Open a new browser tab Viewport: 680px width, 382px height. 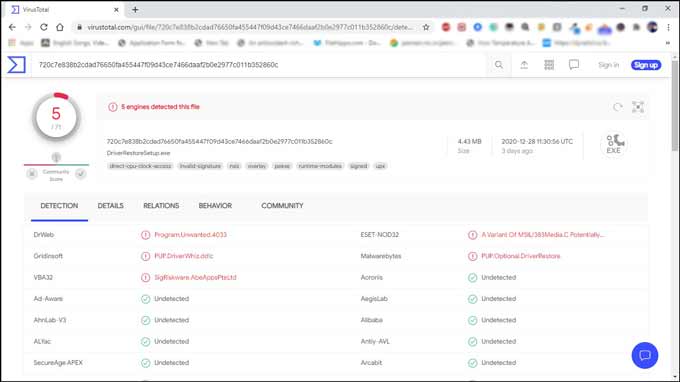[135, 9]
